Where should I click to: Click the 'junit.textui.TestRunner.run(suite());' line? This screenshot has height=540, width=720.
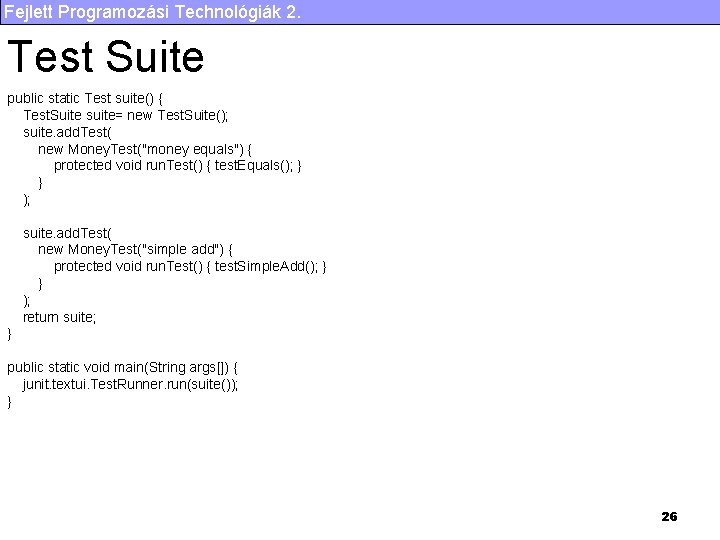[130, 384]
